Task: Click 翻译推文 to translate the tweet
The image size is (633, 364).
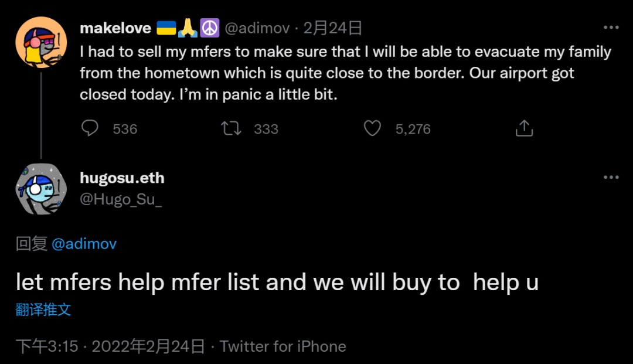Action: tap(43, 309)
